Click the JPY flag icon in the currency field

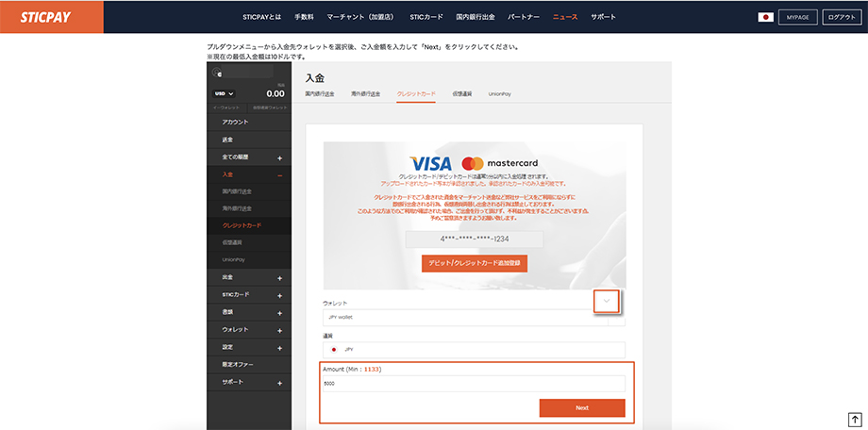333,350
